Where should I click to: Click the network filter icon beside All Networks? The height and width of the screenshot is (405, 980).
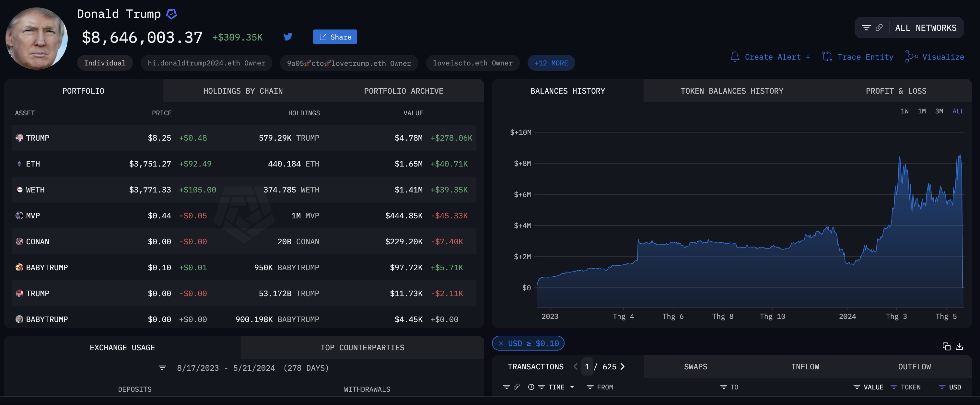[866, 28]
